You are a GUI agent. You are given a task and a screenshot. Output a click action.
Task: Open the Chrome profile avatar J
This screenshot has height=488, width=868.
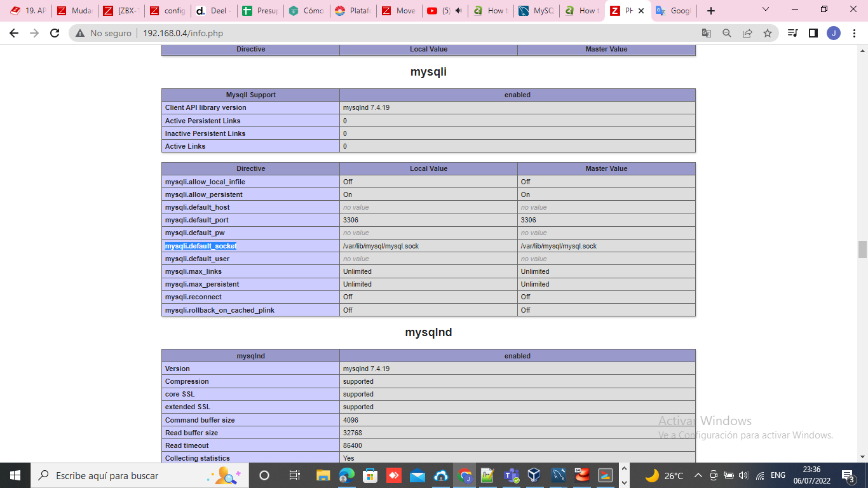click(833, 33)
